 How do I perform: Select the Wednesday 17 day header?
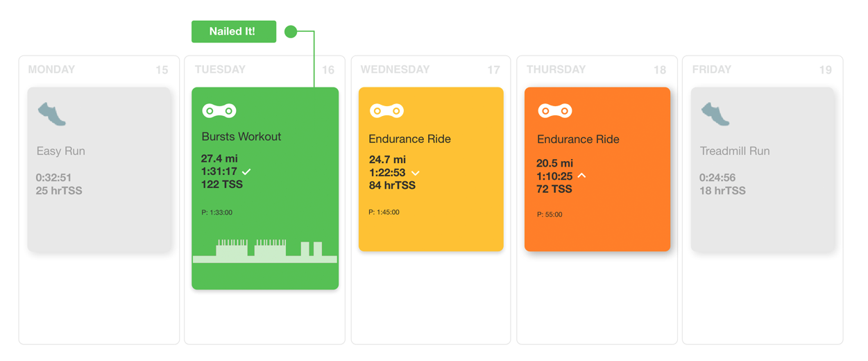[x=430, y=69]
